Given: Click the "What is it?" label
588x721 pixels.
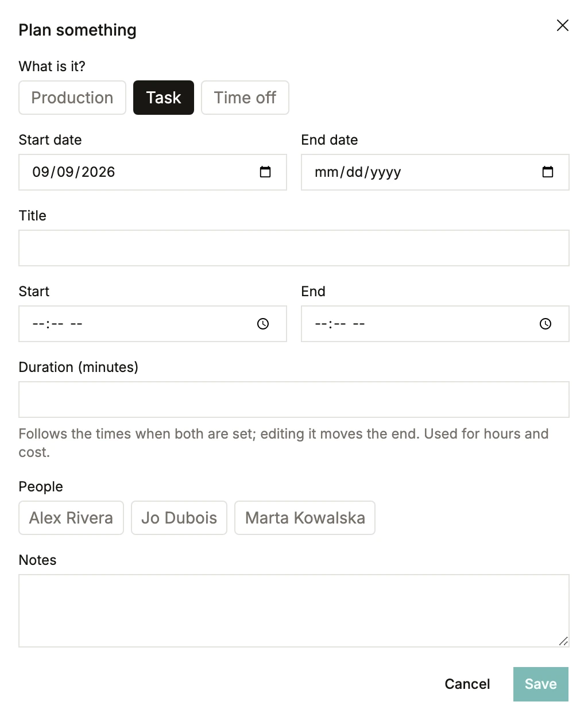Looking at the screenshot, I should (x=52, y=67).
